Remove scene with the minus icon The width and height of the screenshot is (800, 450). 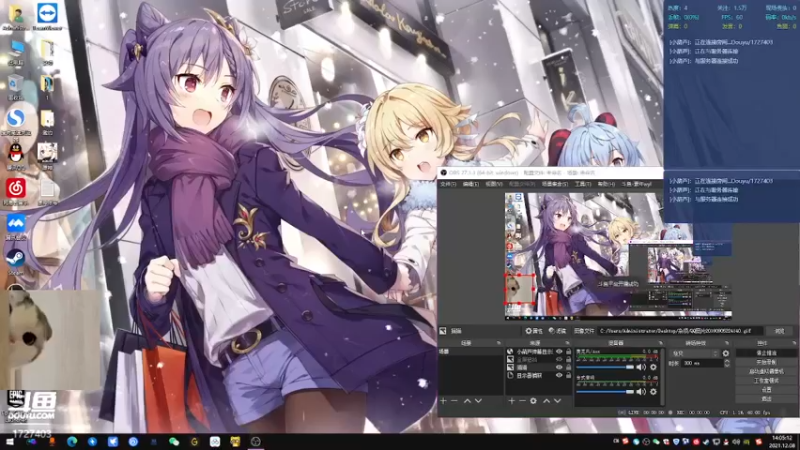(454, 401)
